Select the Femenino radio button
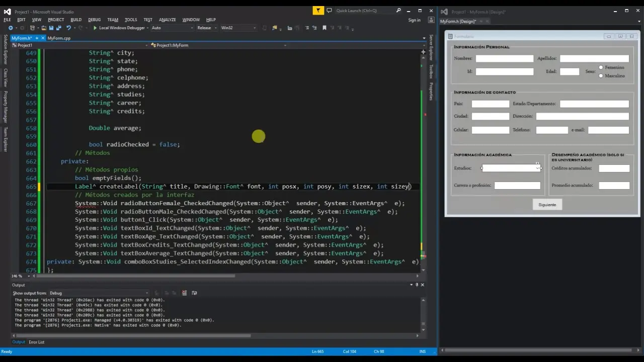The width and height of the screenshot is (644, 362). (x=601, y=67)
